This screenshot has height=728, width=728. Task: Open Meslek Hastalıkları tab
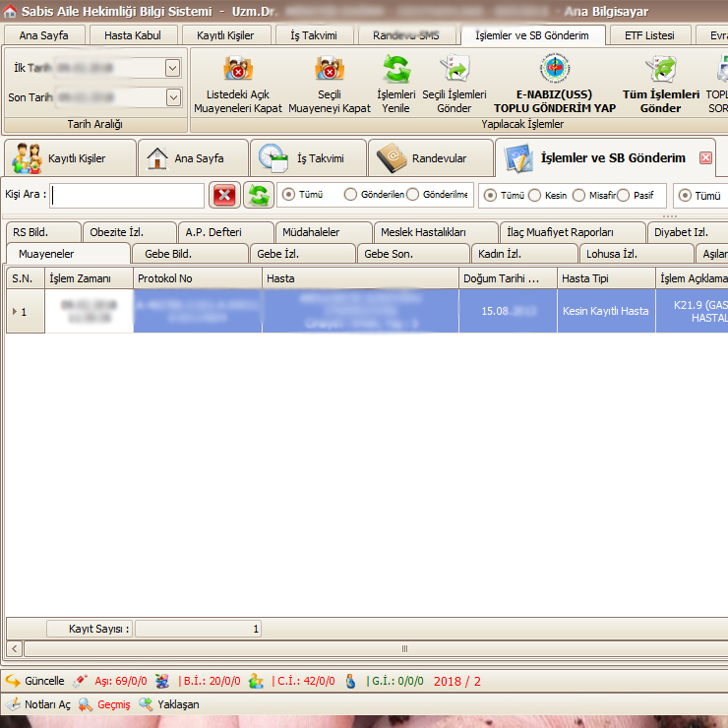436,232
